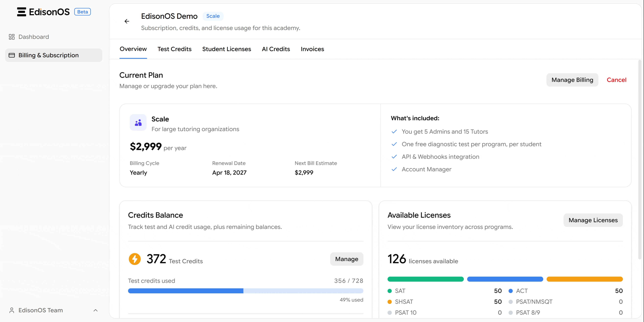Click the Scale plan people icon
The image size is (644, 322).
[138, 123]
